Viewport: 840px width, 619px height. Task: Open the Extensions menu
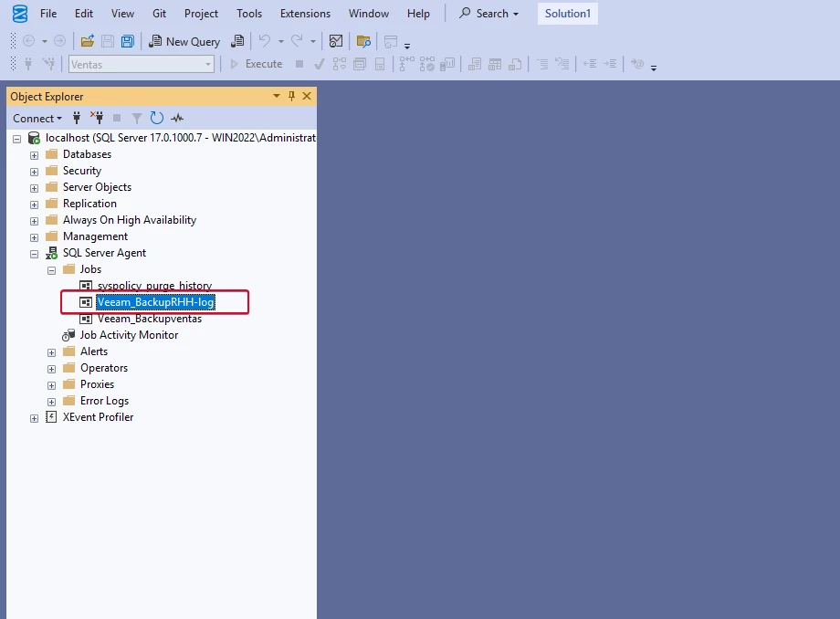click(x=305, y=14)
